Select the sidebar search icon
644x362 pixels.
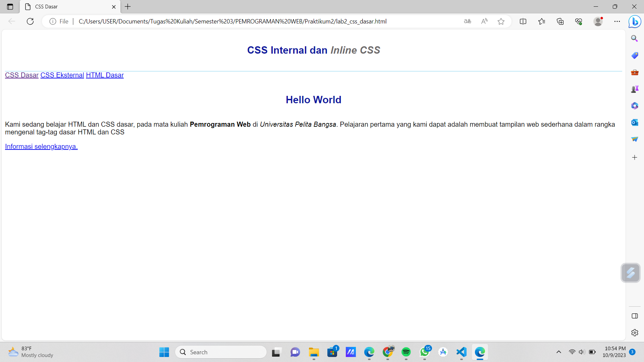tap(634, 38)
